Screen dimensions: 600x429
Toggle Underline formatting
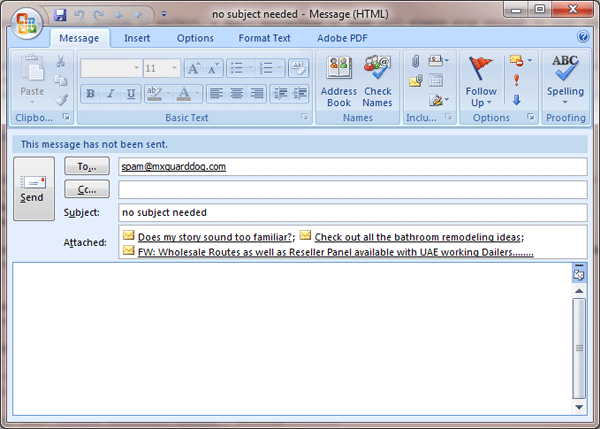[130, 94]
